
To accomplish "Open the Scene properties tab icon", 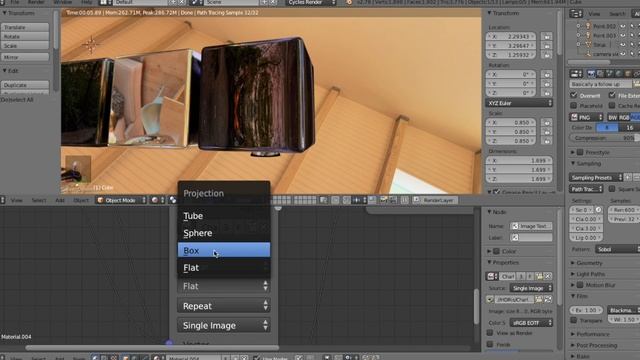I will [610, 73].
